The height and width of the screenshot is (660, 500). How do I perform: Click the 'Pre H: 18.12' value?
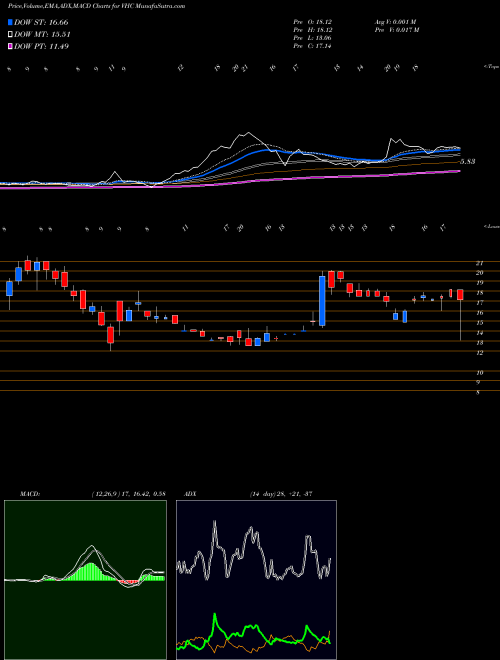tap(314, 30)
